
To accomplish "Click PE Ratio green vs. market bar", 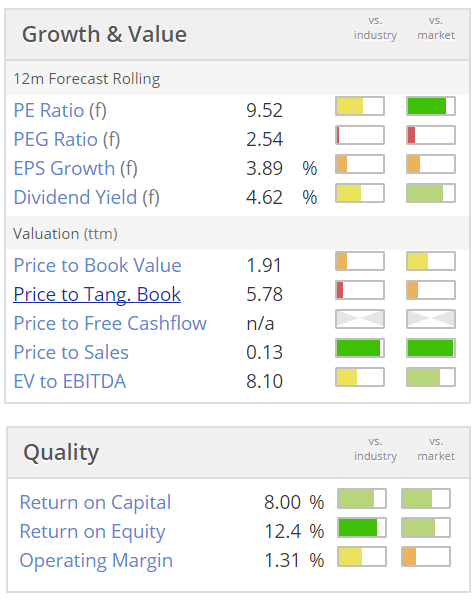I will pos(431,106).
